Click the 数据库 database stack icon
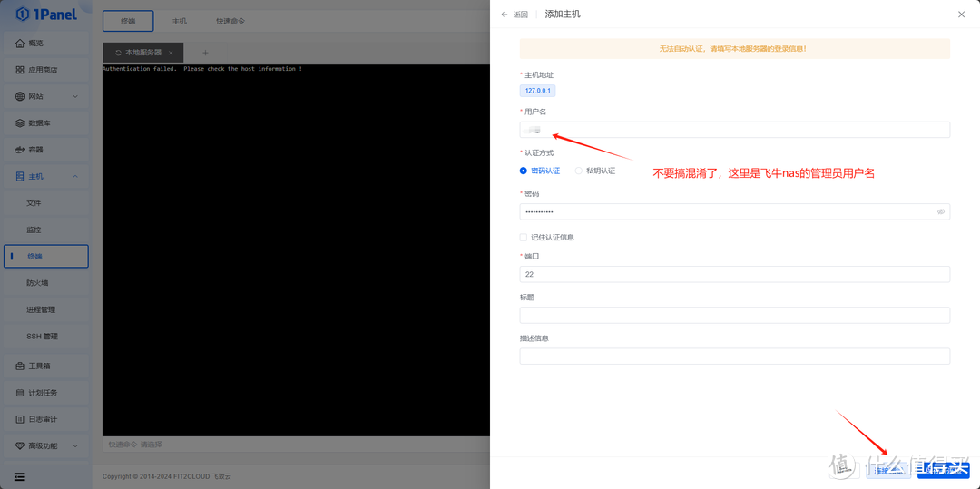 pos(20,123)
